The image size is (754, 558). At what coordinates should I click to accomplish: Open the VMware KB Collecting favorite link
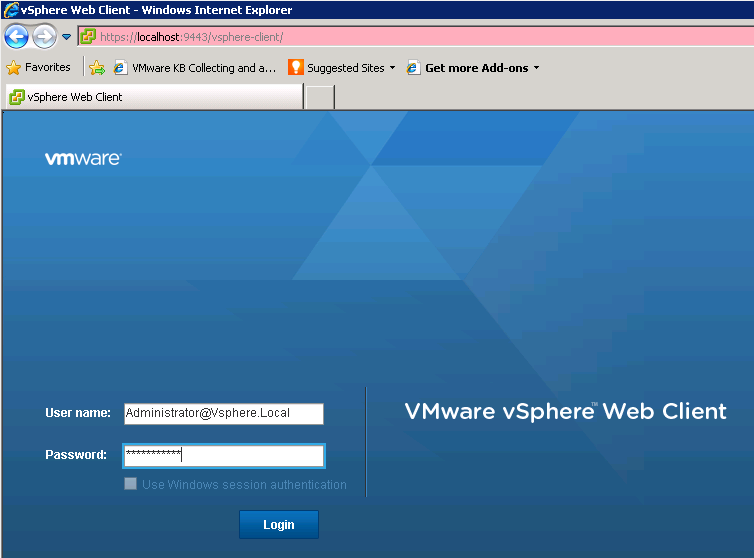(x=195, y=68)
